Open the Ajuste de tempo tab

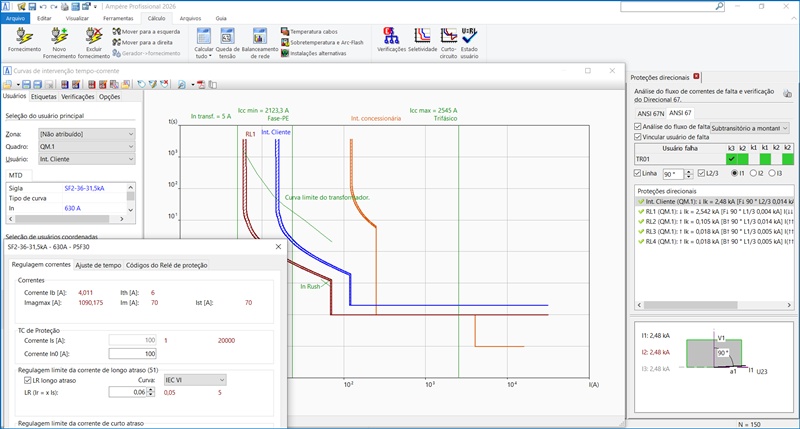pyautogui.click(x=98, y=264)
